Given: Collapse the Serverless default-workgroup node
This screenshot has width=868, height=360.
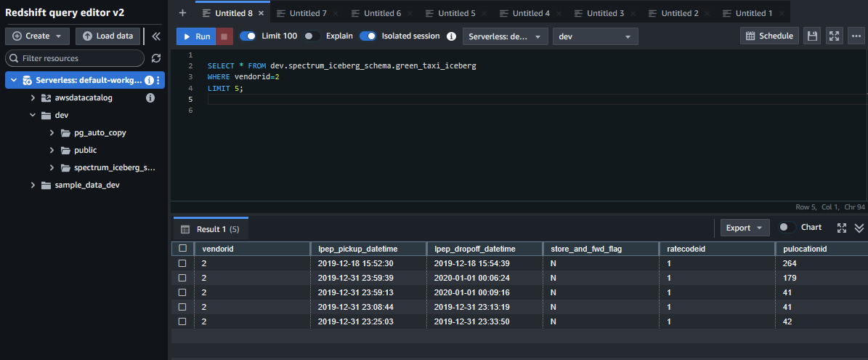Looking at the screenshot, I should [x=13, y=80].
